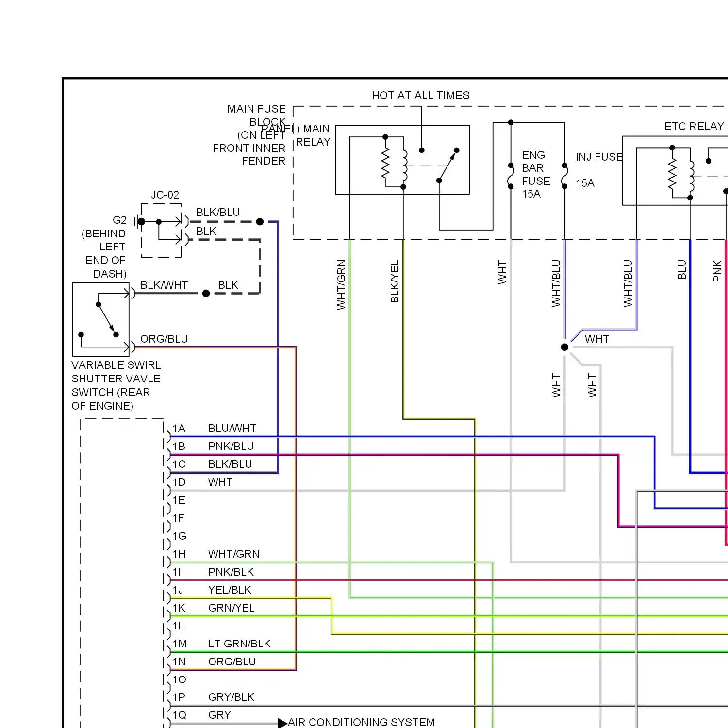Select pin label "1E"

[x=179, y=500]
